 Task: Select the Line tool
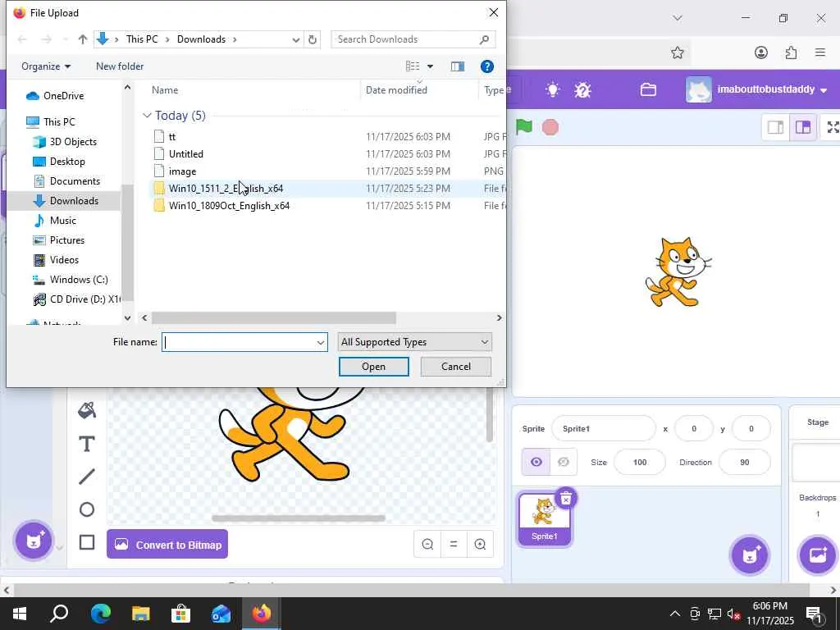87,477
